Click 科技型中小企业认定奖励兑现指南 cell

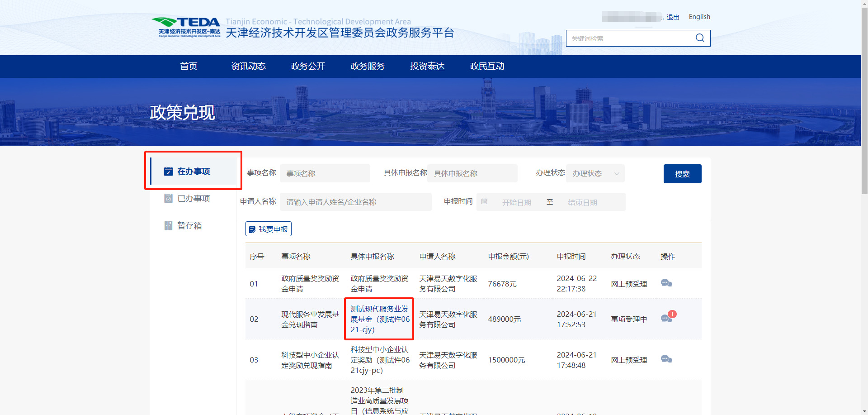[x=310, y=360]
